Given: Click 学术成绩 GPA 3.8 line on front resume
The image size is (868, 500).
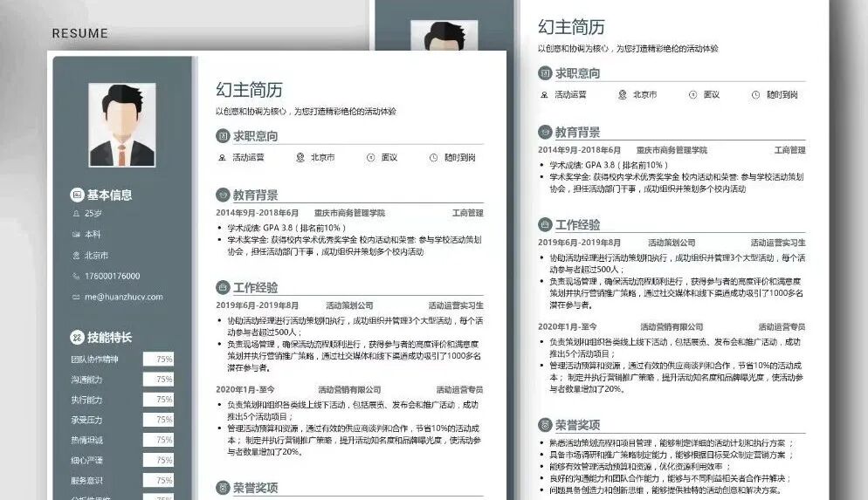Looking at the screenshot, I should click(286, 228).
